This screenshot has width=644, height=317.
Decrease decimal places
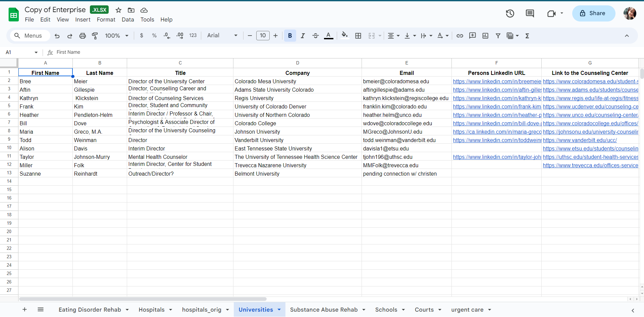(167, 36)
